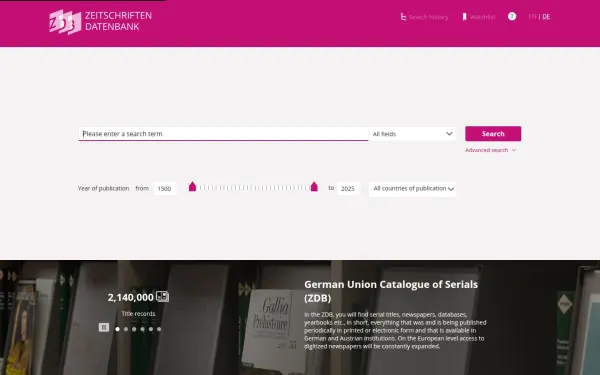Click the right year slider handle
Screen dimensions: 600x375
[x=314, y=187]
